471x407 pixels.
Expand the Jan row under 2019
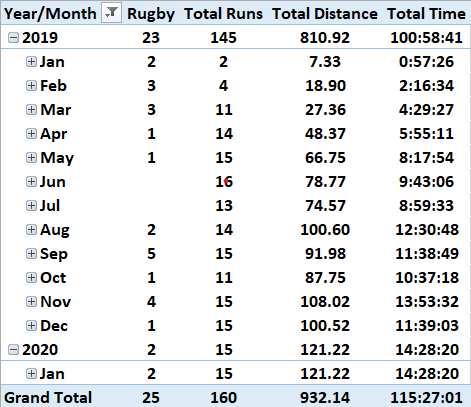31,62
